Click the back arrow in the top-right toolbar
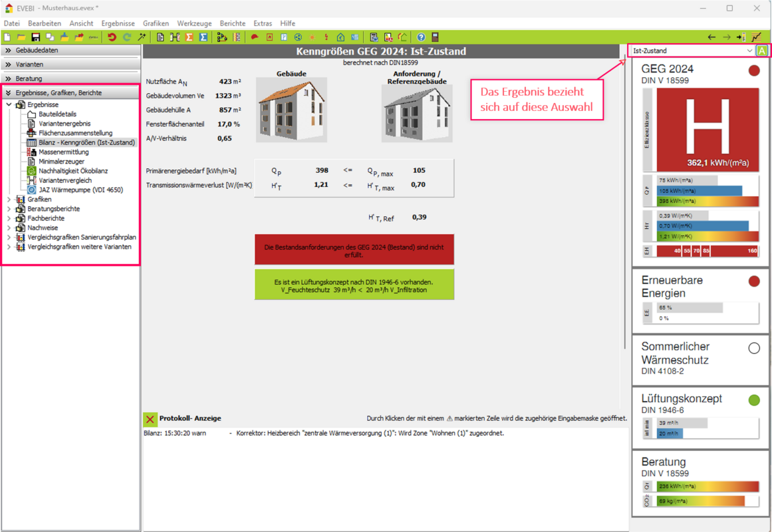Screen dimensions: 772x532 click(711, 37)
